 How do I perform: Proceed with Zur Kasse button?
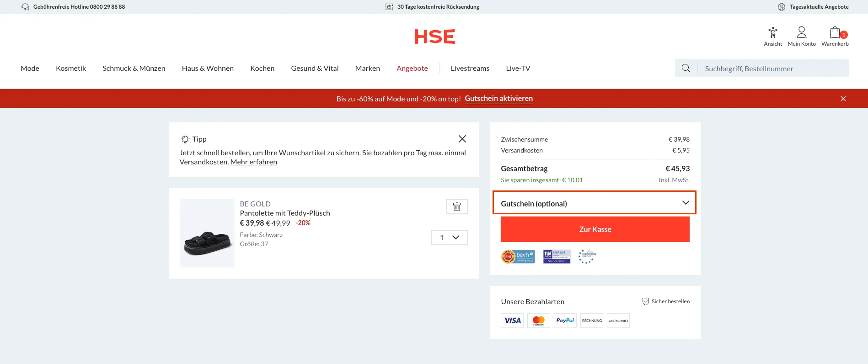(x=595, y=229)
